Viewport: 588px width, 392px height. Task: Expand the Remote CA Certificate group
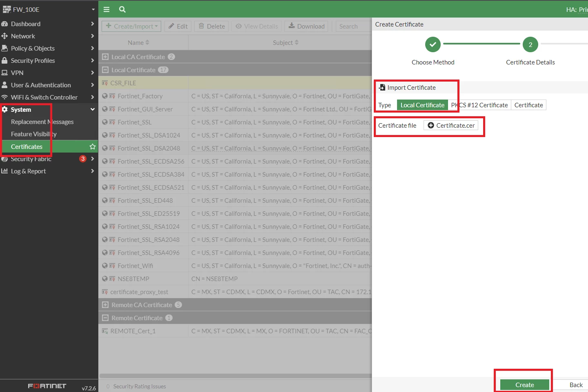coord(105,305)
